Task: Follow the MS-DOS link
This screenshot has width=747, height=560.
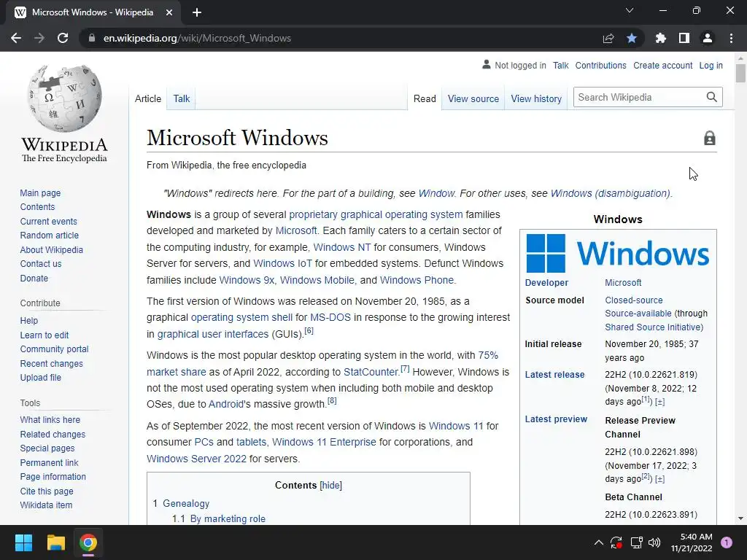Action: coord(330,317)
